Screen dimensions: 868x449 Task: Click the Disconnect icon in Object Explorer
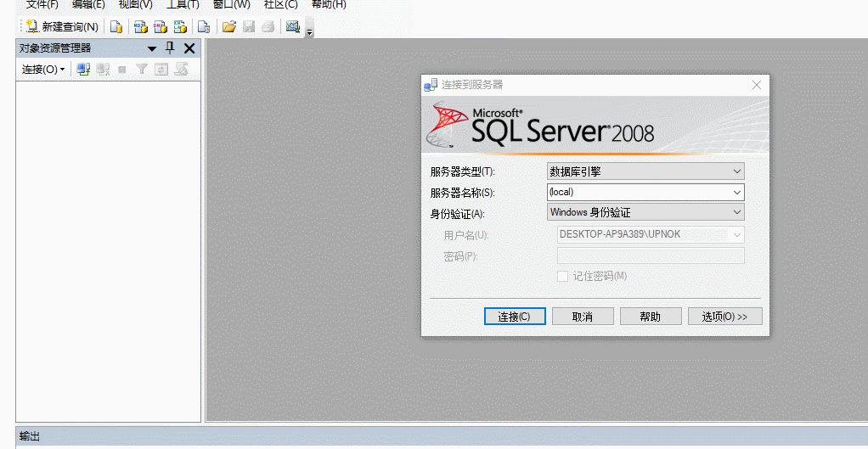point(103,70)
